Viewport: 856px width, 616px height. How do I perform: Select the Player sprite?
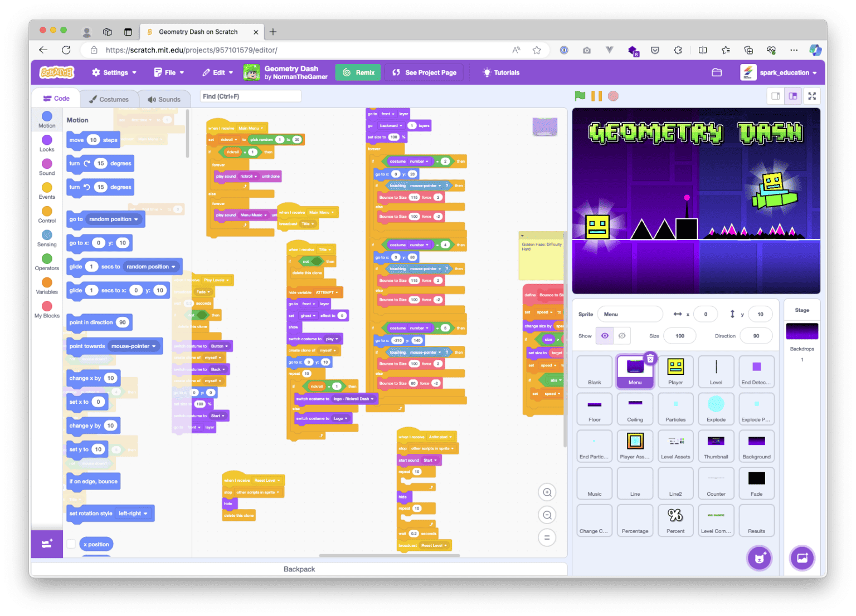[675, 371]
